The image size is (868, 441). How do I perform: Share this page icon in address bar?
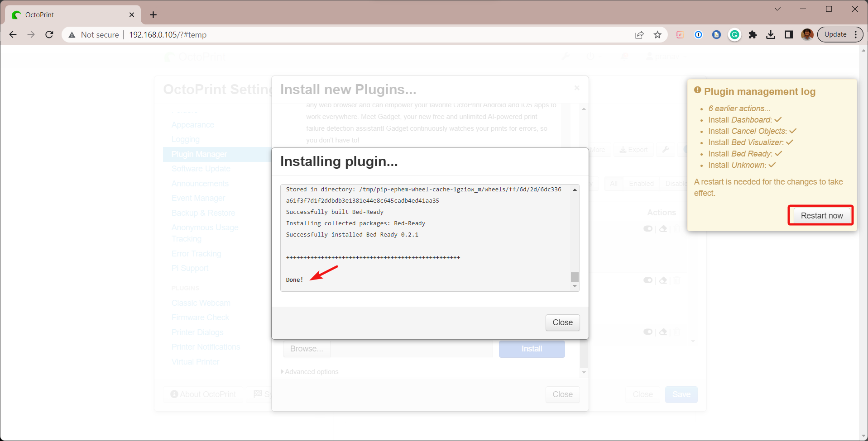[x=639, y=35]
